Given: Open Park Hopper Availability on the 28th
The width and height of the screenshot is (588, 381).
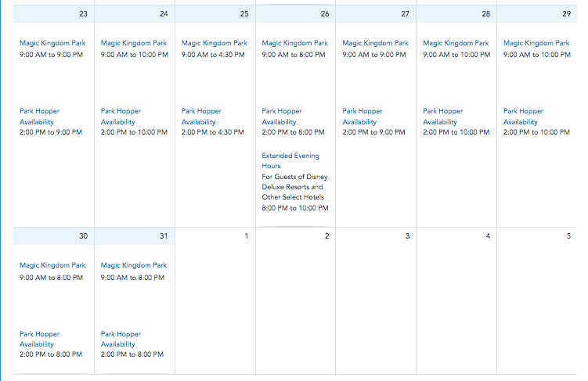Looking at the screenshot, I should click(442, 117).
